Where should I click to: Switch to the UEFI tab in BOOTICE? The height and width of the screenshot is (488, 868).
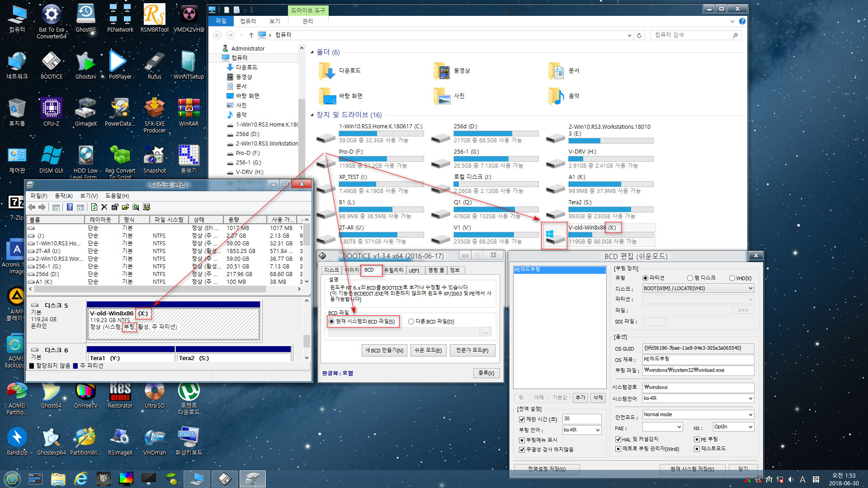point(414,270)
